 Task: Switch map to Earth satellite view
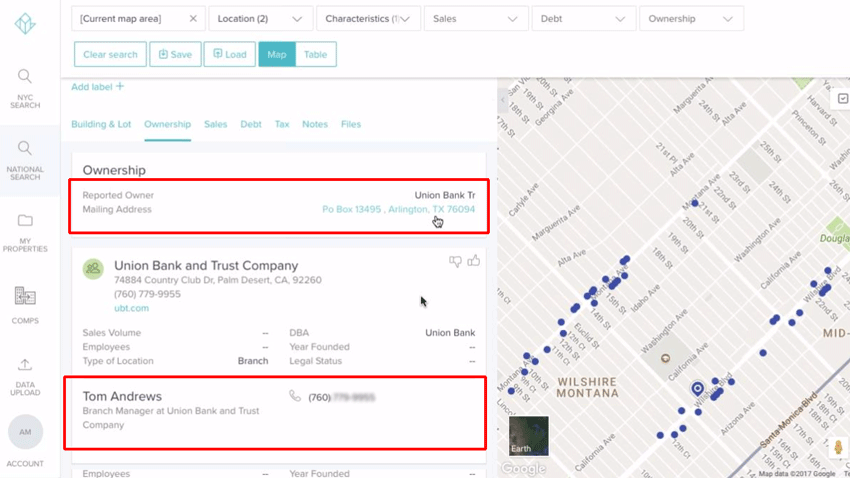(x=529, y=436)
